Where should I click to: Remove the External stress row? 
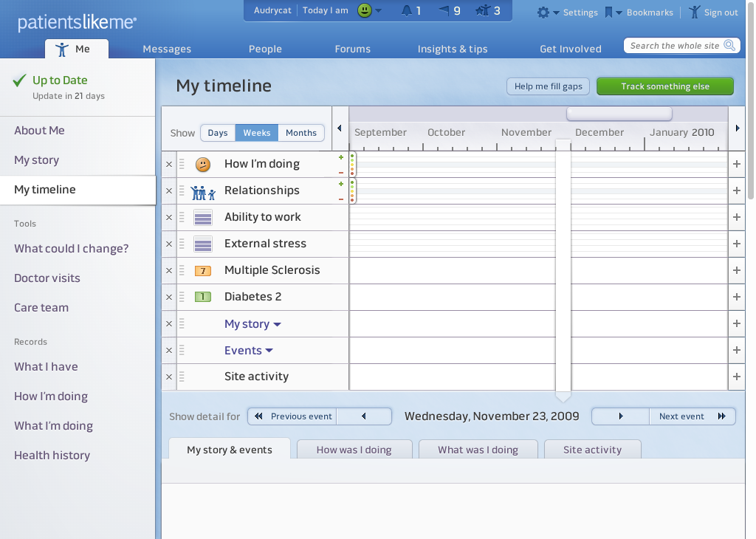[x=169, y=244]
